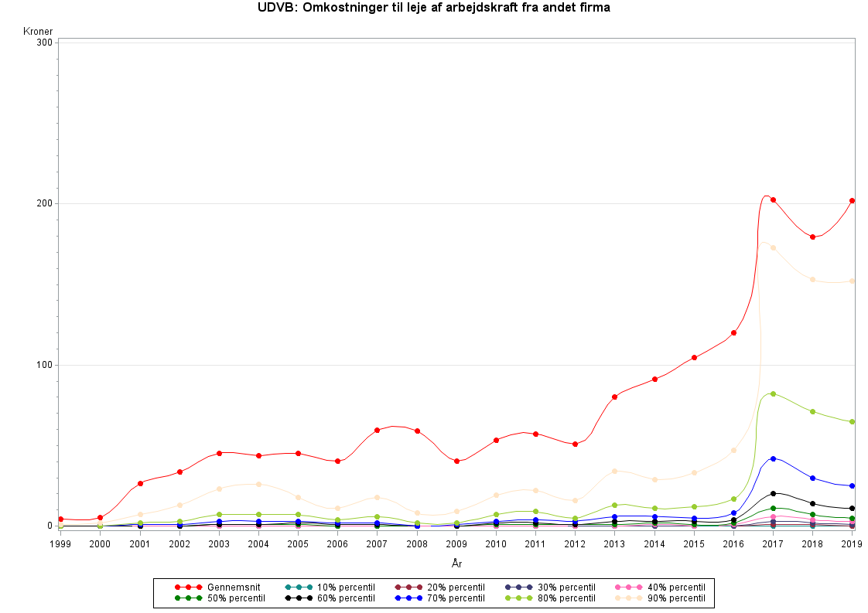Click the År axis title
868x613 pixels.
coord(456,564)
